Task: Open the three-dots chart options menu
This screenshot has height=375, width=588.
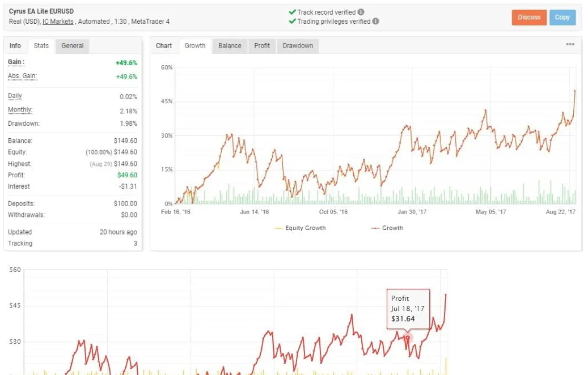Action: [x=570, y=45]
